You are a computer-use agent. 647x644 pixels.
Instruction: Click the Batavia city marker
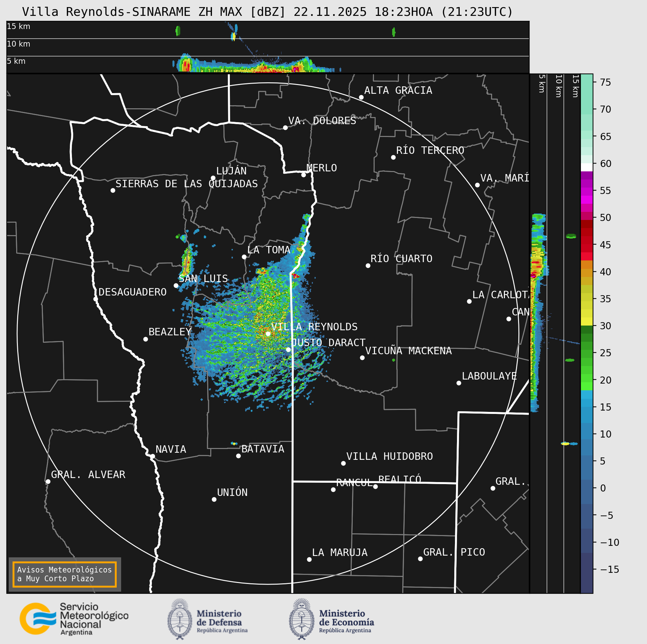coord(238,456)
